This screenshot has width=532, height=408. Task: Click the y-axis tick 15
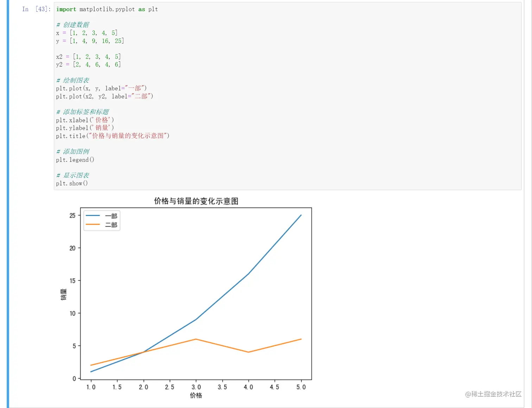tap(72, 281)
